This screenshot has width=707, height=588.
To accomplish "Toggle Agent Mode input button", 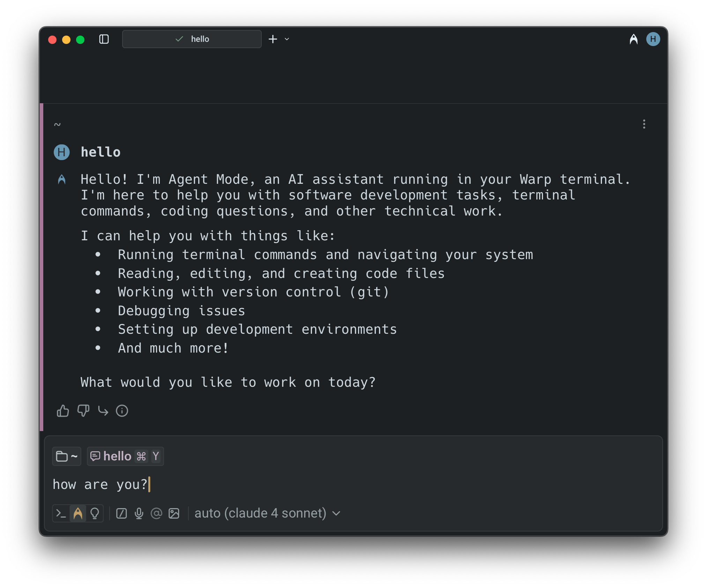I will coord(78,513).
